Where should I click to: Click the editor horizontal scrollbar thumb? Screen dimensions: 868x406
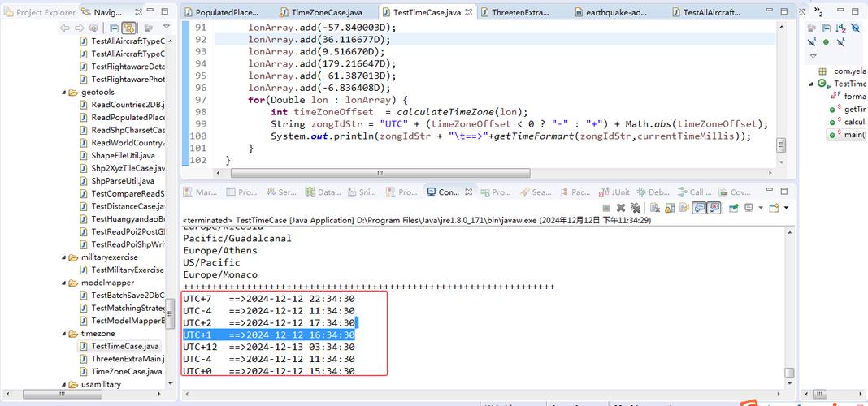point(380,173)
